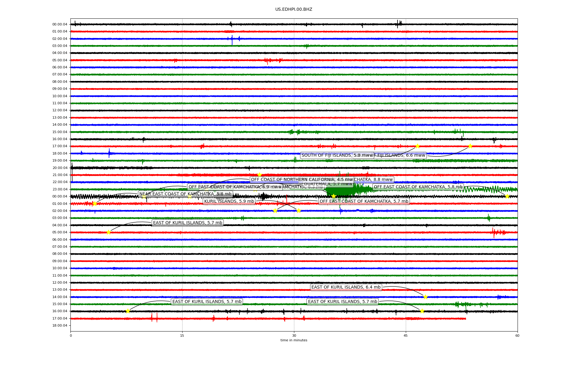This screenshot has height=368, width=588.
Task: Click the plot title US.EDHPI.00.BHZ
Action: pos(294,10)
